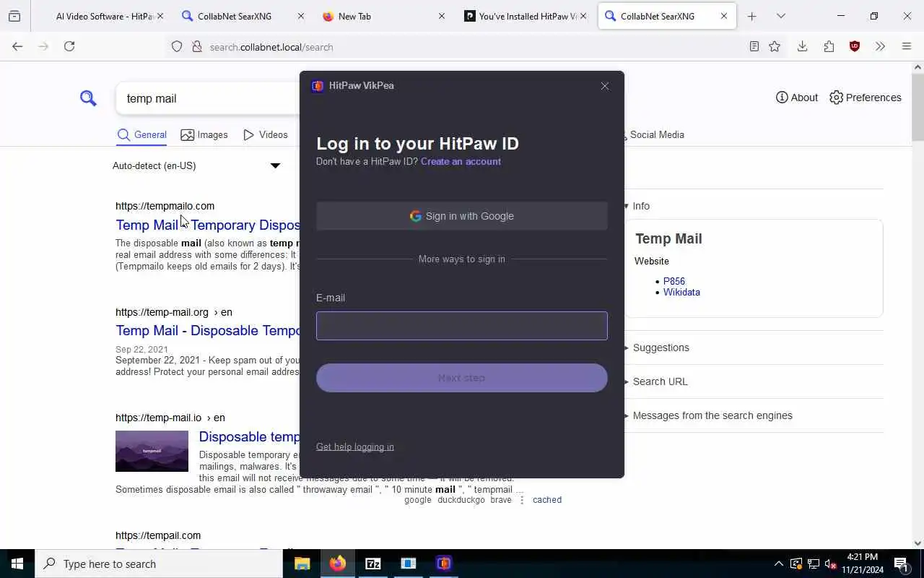Open the About page link

click(x=797, y=98)
